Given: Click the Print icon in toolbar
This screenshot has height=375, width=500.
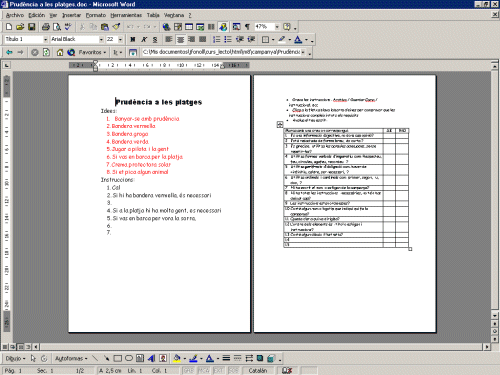Looking at the screenshot, I should point(46,27).
